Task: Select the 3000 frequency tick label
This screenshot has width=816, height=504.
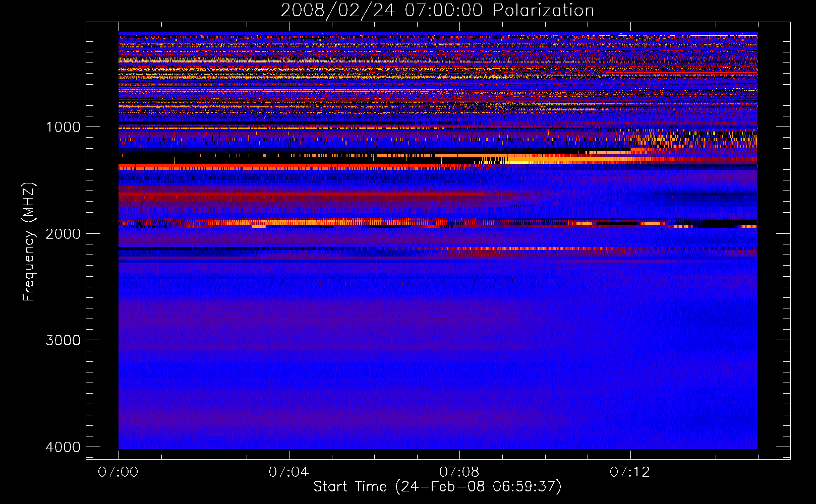Action: [63, 340]
